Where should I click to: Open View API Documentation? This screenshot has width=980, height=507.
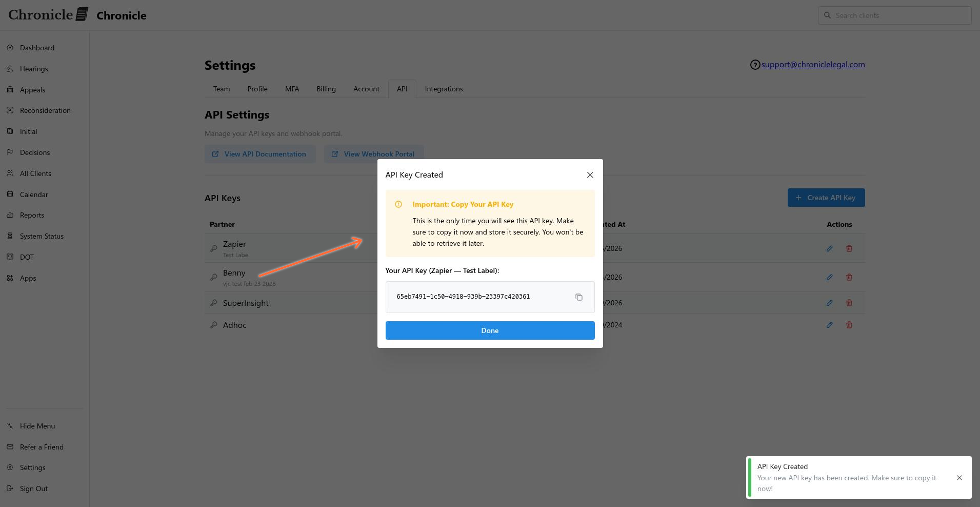(x=260, y=154)
